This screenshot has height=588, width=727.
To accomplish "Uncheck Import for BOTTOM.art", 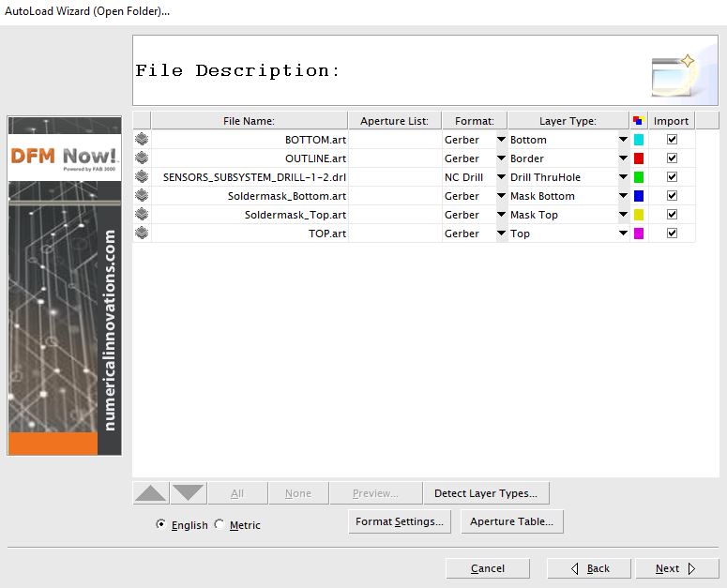I will click(x=672, y=139).
